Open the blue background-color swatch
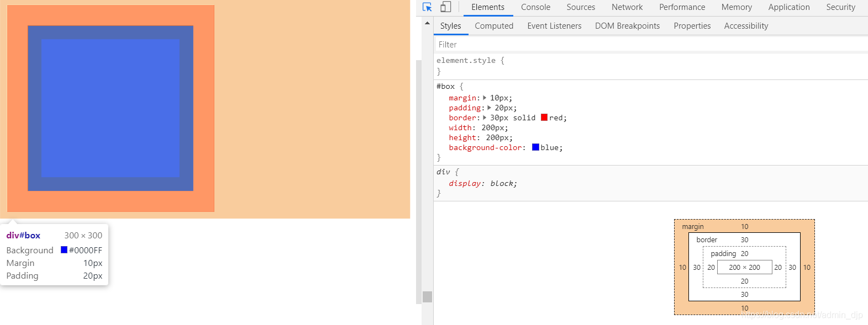Image resolution: width=868 pixels, height=325 pixels. coord(535,147)
